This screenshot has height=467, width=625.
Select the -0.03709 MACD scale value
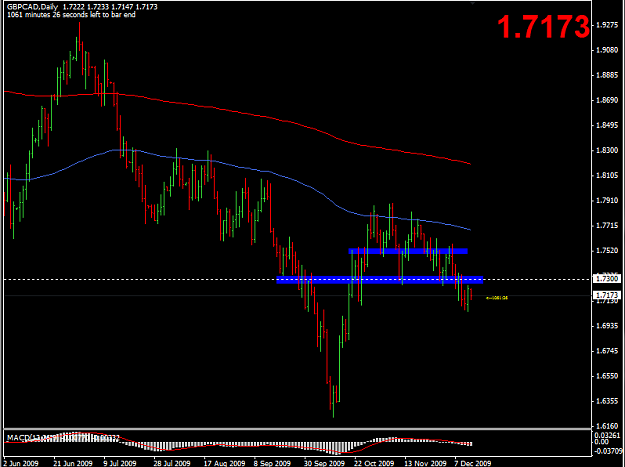click(x=607, y=451)
